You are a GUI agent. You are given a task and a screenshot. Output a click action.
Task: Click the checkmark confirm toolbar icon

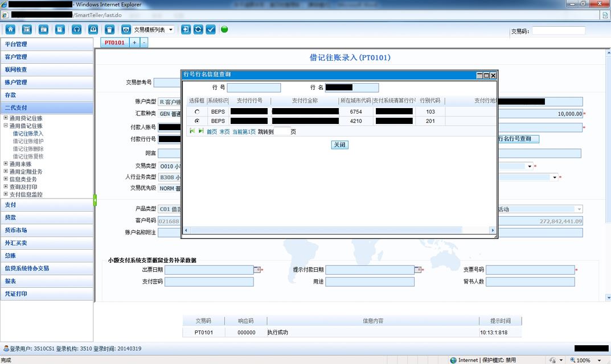point(211,30)
